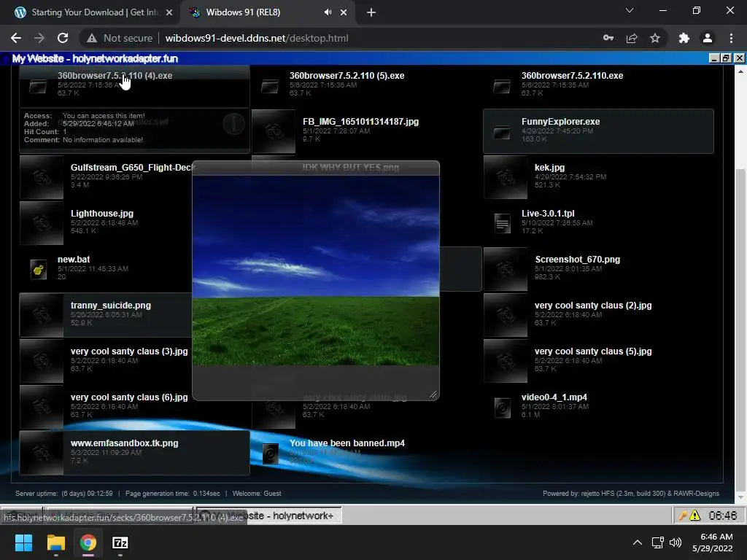Open file 360browser7.5.2.110.exe
The image size is (747, 560).
[x=572, y=76]
